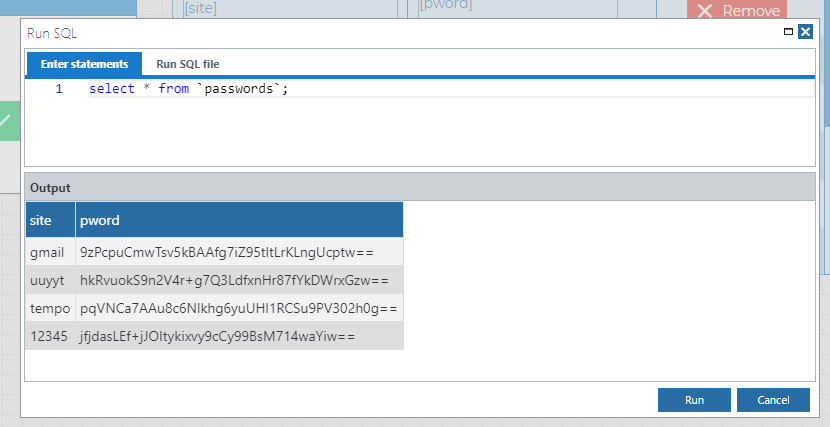Click the 12345 site cell
830x427 pixels.
(50, 336)
